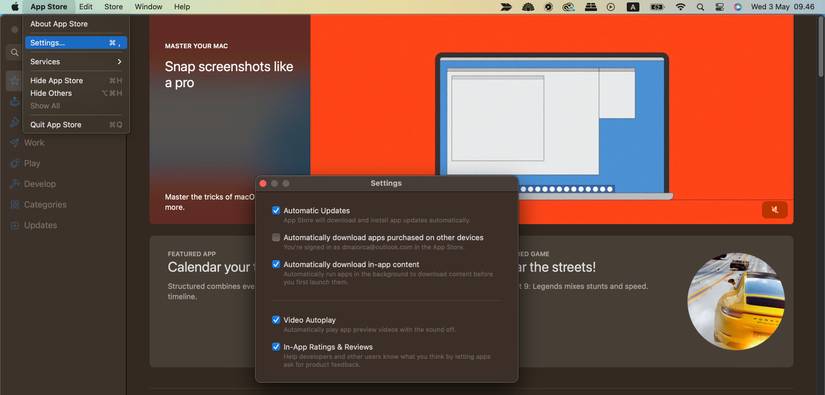Click the Siri icon in menu bar
This screenshot has height=395, width=825.
(738, 7)
